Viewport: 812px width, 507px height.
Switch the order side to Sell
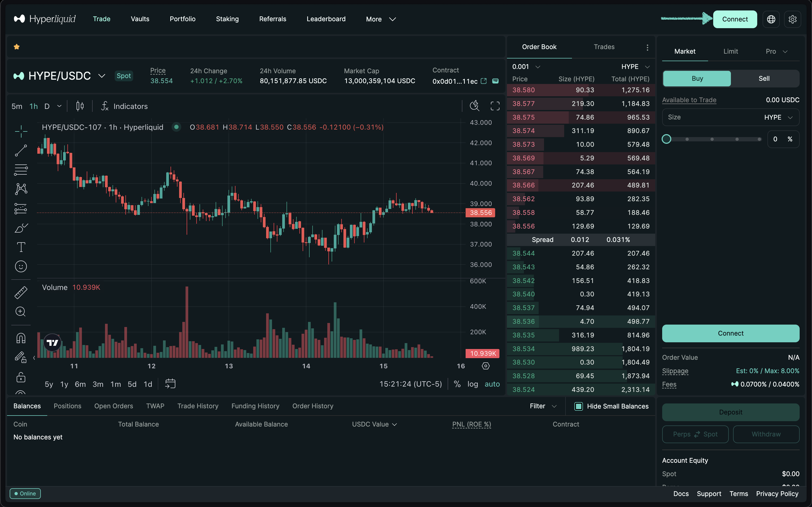[764, 78]
